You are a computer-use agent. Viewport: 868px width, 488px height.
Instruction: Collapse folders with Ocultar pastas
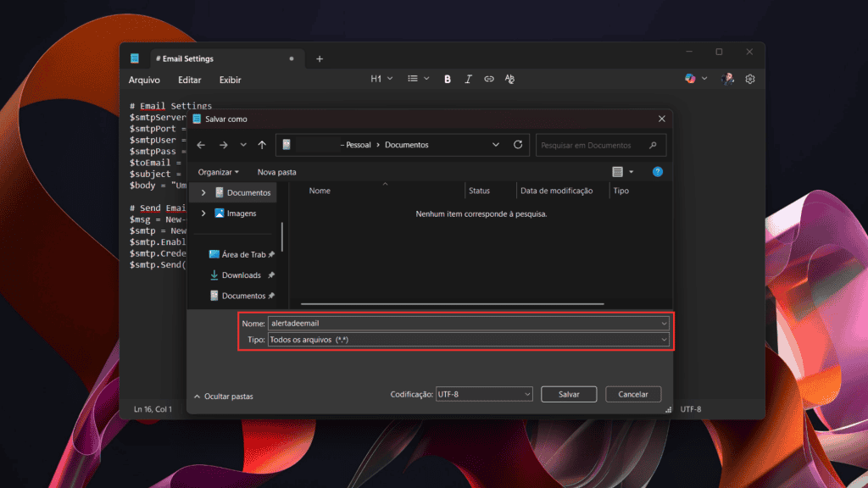(x=224, y=396)
